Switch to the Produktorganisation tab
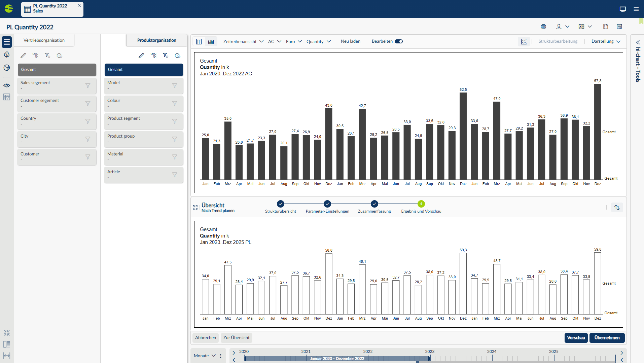This screenshot has width=644, height=363. tap(156, 40)
